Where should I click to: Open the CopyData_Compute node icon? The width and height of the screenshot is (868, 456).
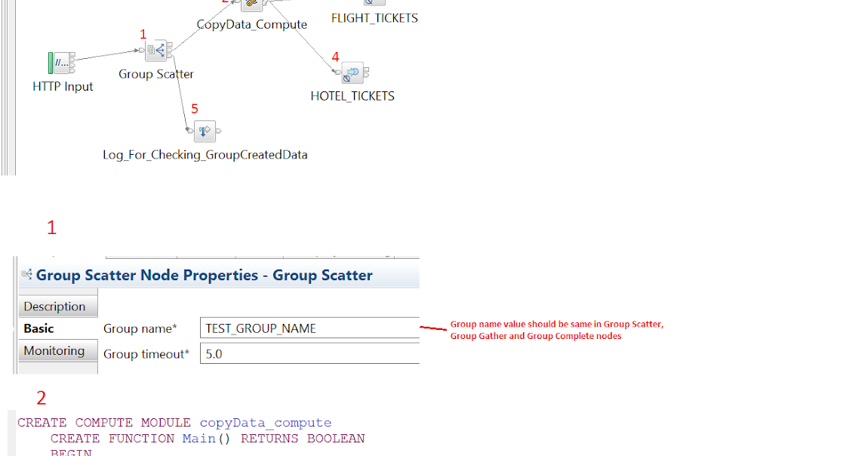click(x=251, y=4)
